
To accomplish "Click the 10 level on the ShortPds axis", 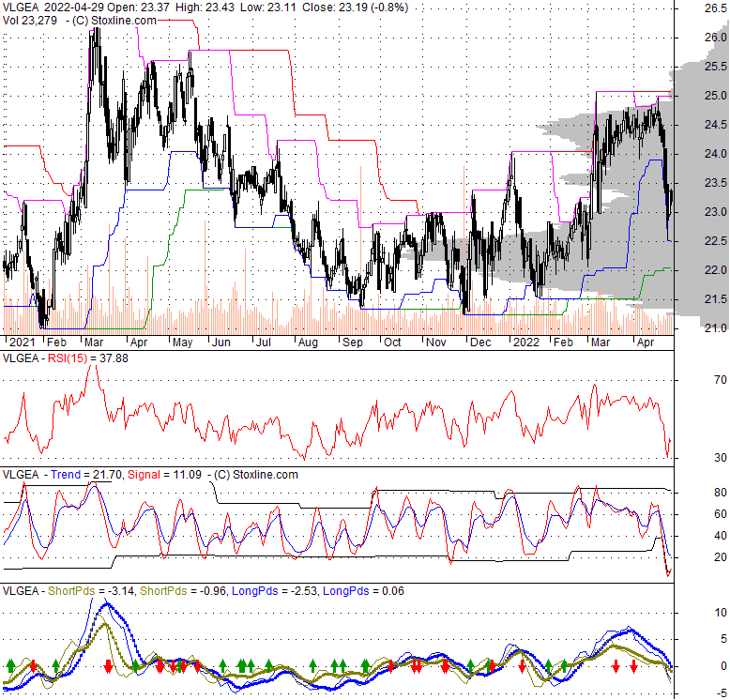I will pos(721,613).
